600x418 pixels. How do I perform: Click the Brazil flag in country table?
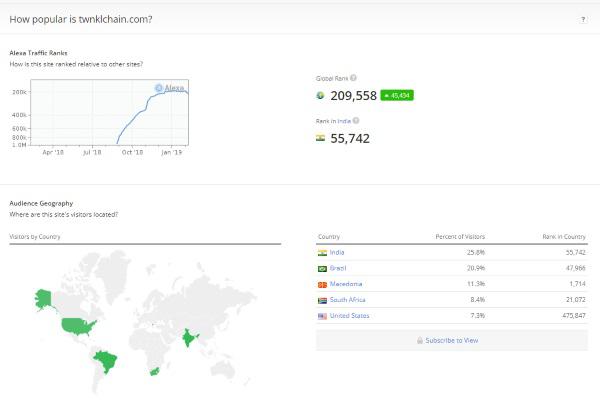tap(322, 269)
